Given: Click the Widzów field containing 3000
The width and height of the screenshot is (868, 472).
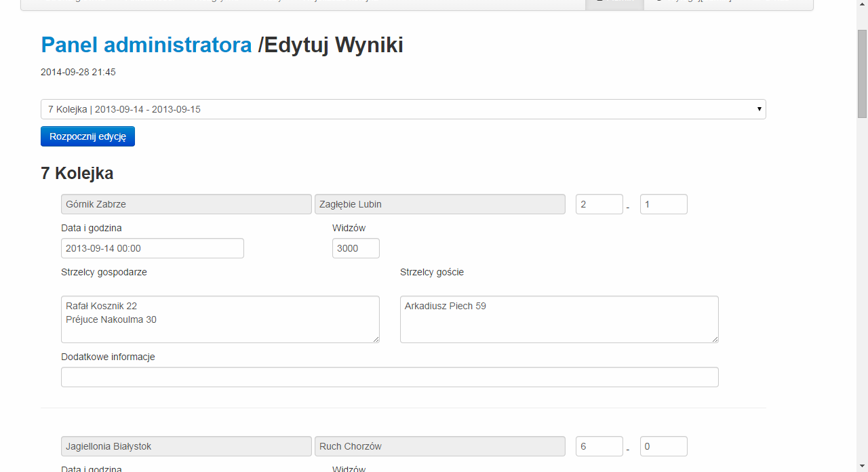Looking at the screenshot, I should coord(355,248).
